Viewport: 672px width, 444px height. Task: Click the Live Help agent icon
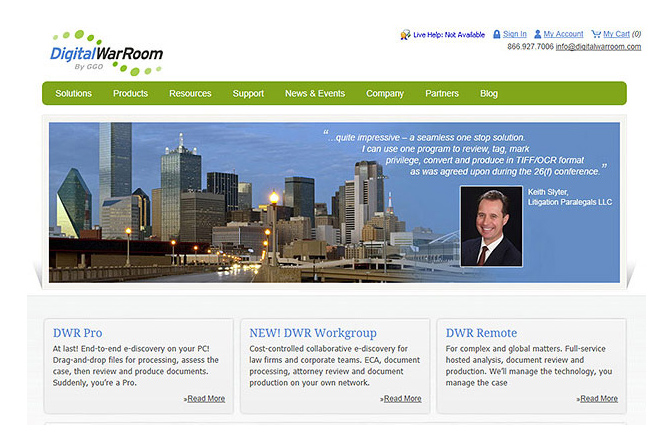(405, 35)
